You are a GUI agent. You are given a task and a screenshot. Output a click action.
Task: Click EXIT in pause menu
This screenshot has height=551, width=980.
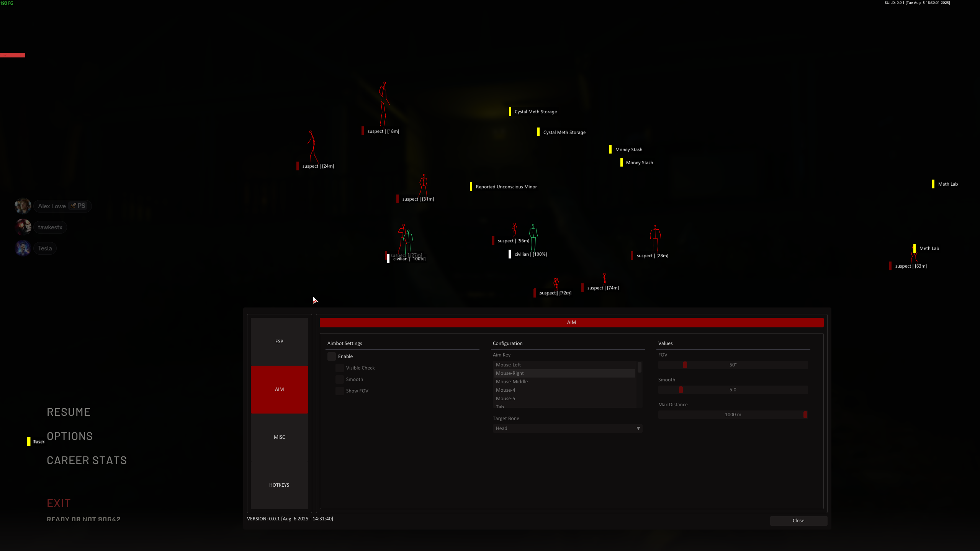tap(59, 503)
